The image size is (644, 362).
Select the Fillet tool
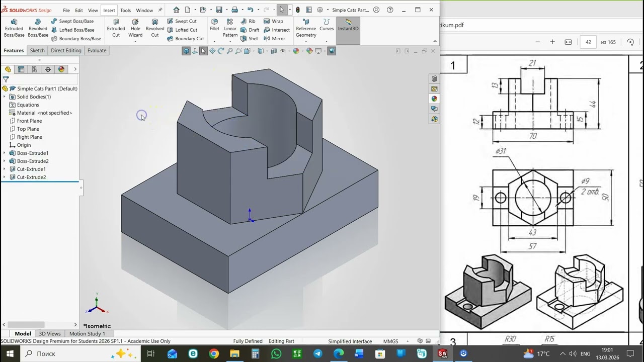[215, 25]
